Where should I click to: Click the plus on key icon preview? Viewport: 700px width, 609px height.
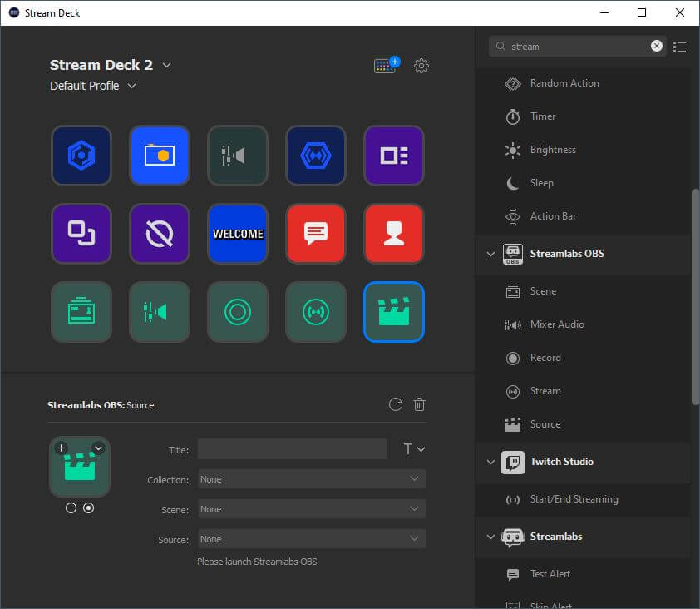(62, 448)
